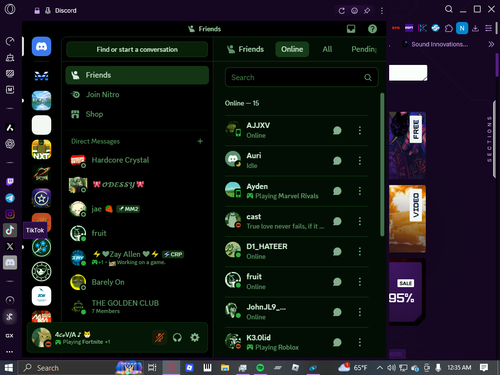
Task: Open TikTok in the Opera sidebar
Action: (x=10, y=230)
